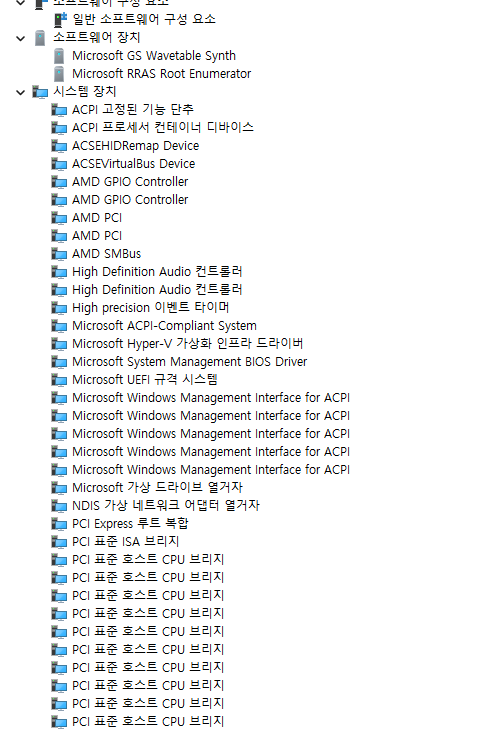The image size is (484, 732).
Task: Click icon of PCI 표준 ISA 브리지
Action: click(59, 542)
